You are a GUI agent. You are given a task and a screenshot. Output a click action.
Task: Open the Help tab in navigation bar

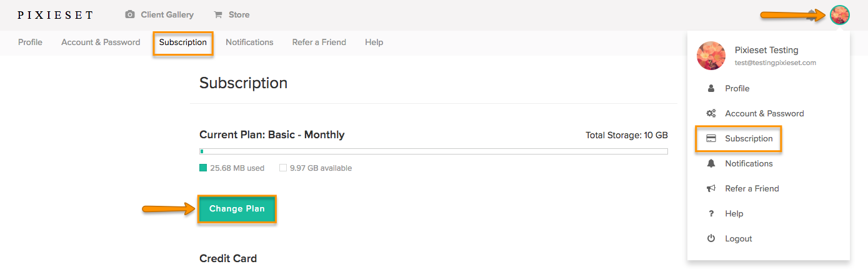click(374, 42)
